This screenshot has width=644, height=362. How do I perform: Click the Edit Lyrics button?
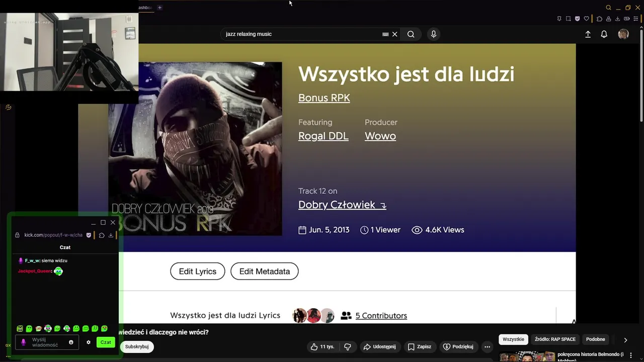(198, 271)
